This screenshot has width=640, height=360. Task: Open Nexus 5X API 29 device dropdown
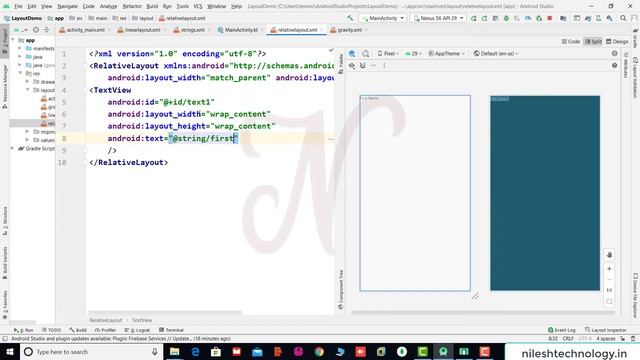click(x=438, y=18)
